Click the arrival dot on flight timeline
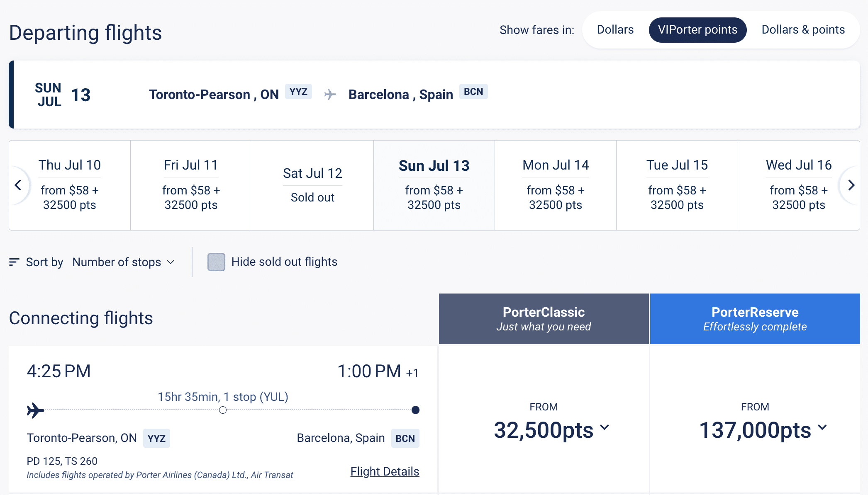Image resolution: width=868 pixels, height=495 pixels. [415, 410]
